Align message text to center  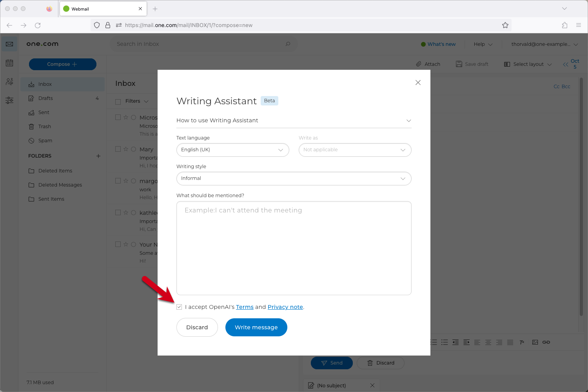click(488, 342)
